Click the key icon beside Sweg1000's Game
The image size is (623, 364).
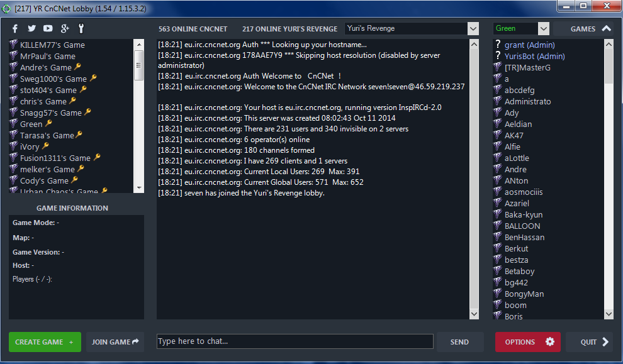click(93, 78)
